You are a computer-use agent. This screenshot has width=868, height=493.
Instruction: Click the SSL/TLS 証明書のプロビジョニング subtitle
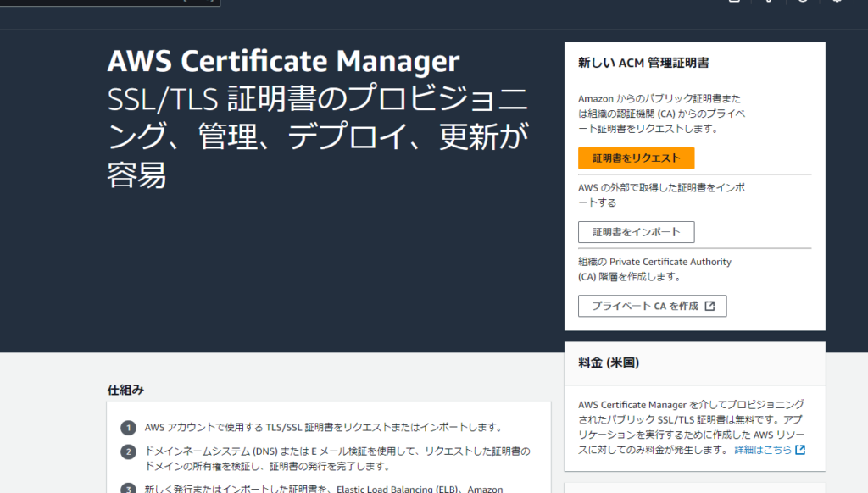point(318,137)
